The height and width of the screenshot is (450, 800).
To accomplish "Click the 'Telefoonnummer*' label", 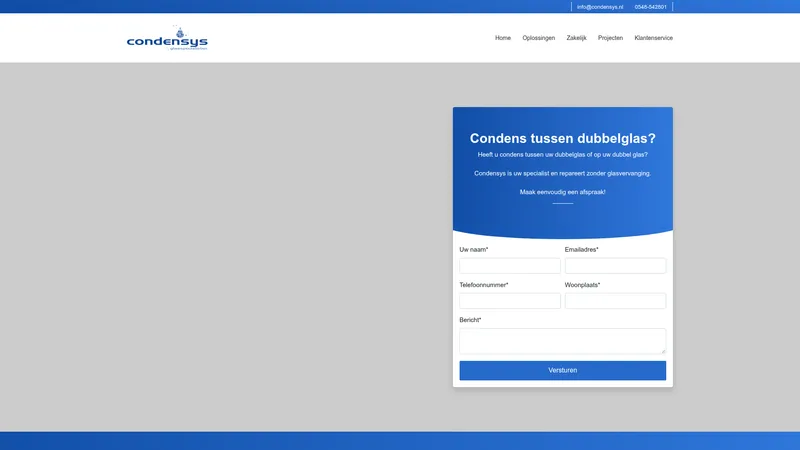I will (484, 285).
